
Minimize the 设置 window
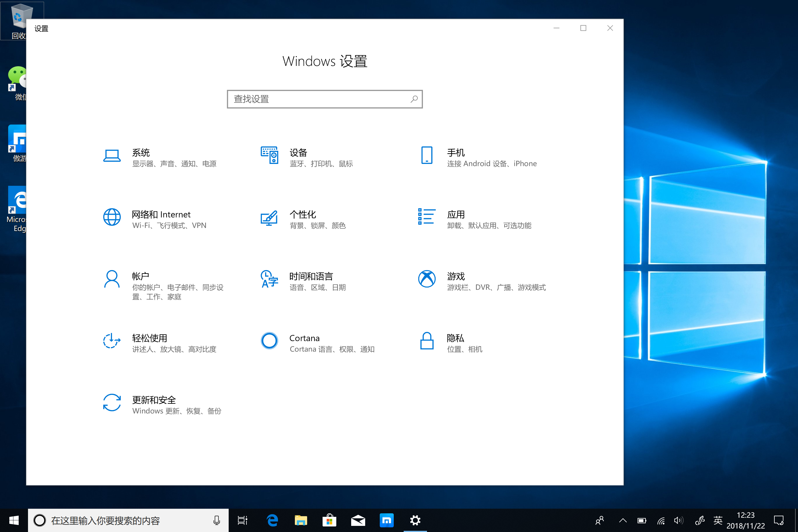[x=556, y=28]
